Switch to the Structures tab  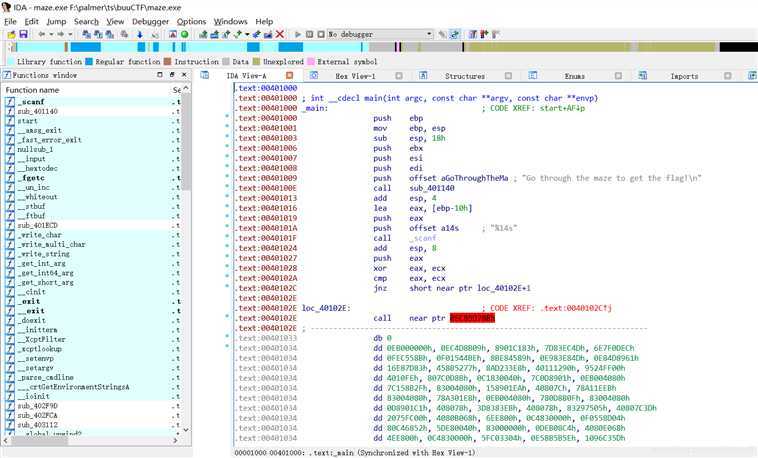point(465,76)
